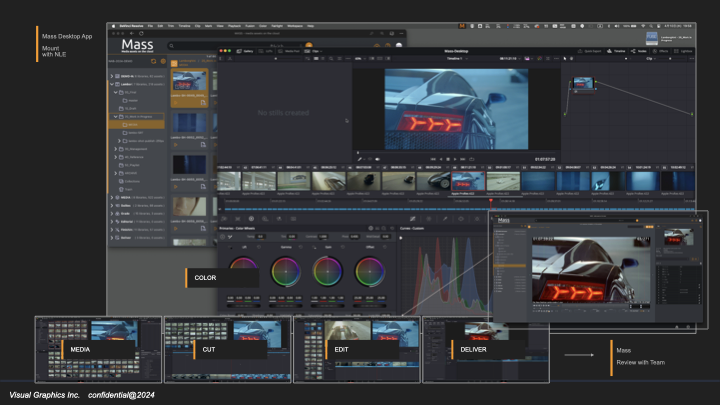Open the Power Window palette icon
Viewport: 720px width, 405px height.
tap(461, 219)
